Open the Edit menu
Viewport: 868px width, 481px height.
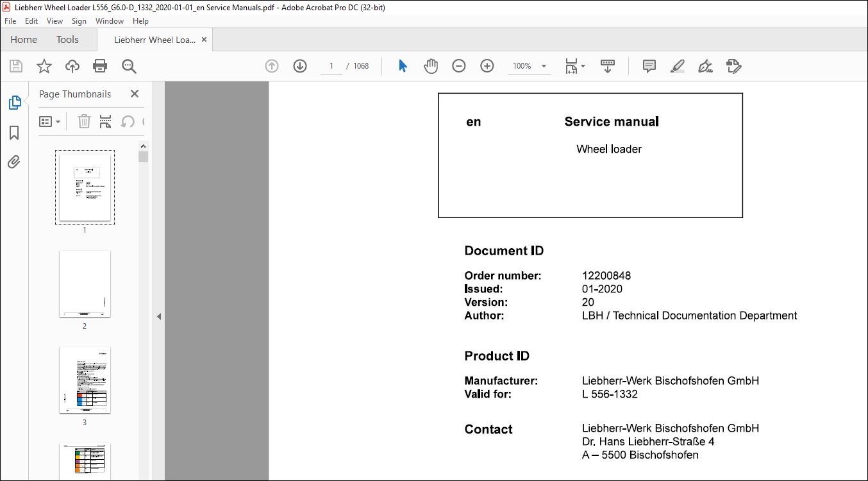pyautogui.click(x=31, y=21)
